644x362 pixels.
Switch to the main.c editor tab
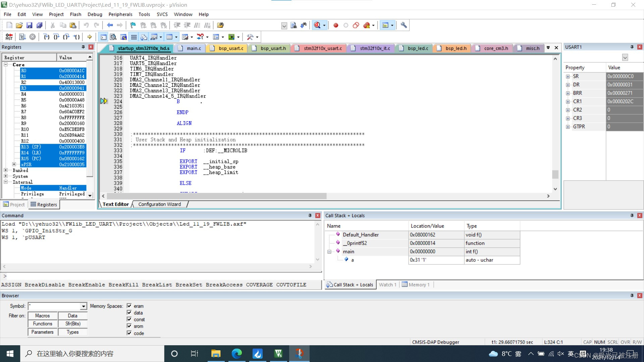(x=194, y=48)
